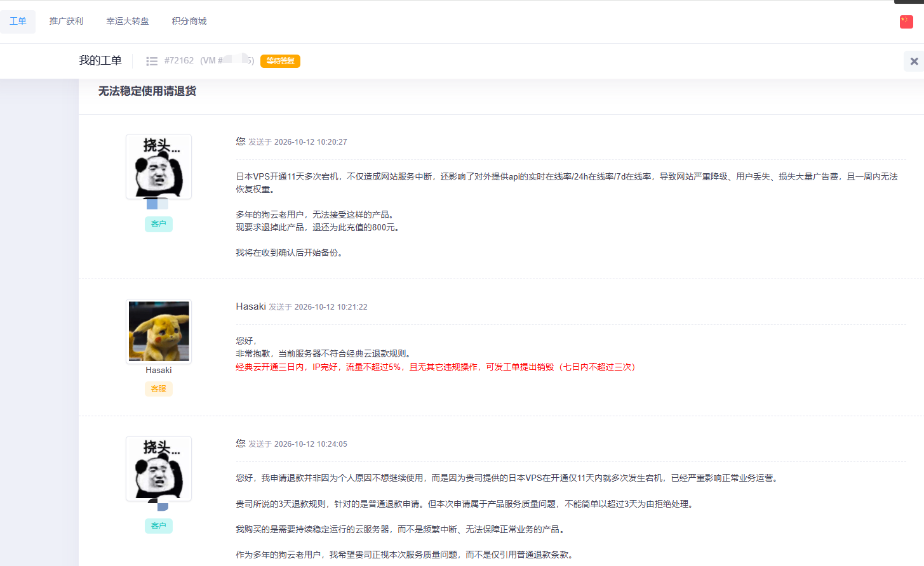
Task: Open 幸运大转盘 menu item
Action: tap(128, 21)
